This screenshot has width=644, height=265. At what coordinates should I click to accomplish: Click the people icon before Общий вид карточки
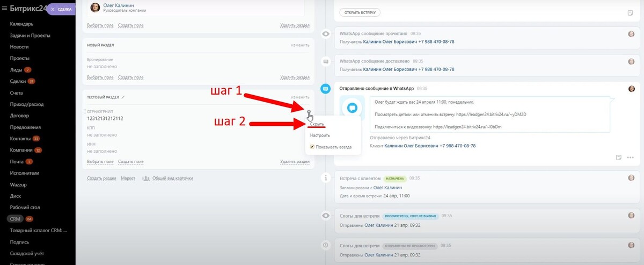(x=146, y=178)
